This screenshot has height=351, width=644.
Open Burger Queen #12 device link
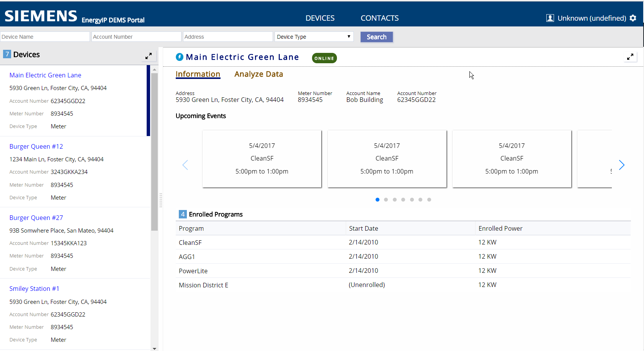pyautogui.click(x=36, y=146)
